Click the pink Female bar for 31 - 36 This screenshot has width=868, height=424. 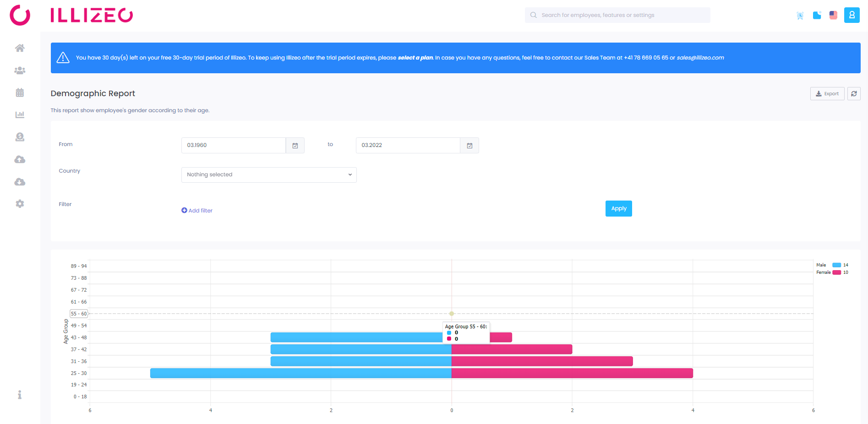coord(542,361)
